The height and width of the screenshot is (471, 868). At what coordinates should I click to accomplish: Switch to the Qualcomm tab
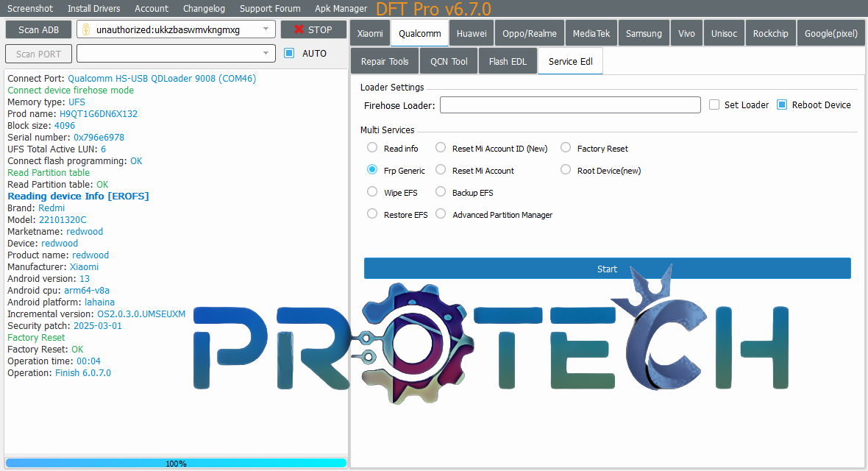(x=419, y=33)
